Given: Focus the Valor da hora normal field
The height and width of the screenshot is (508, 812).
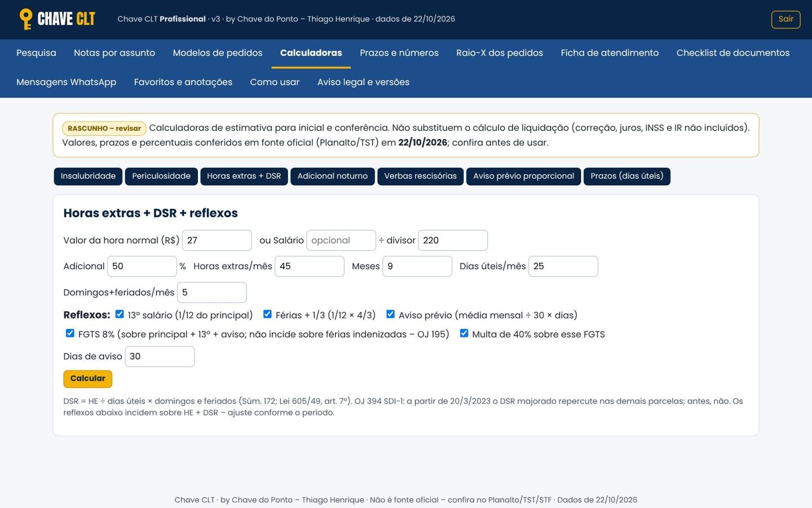Looking at the screenshot, I should pyautogui.click(x=217, y=240).
